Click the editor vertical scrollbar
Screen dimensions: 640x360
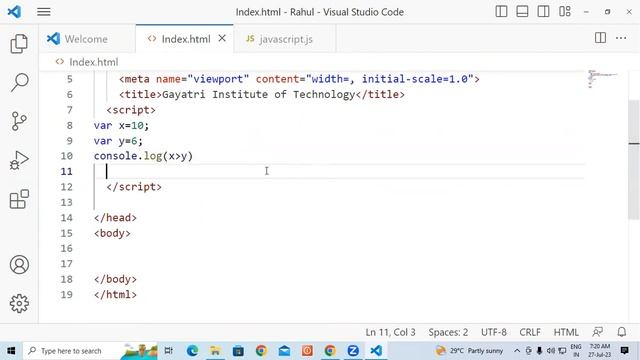tap(634, 159)
